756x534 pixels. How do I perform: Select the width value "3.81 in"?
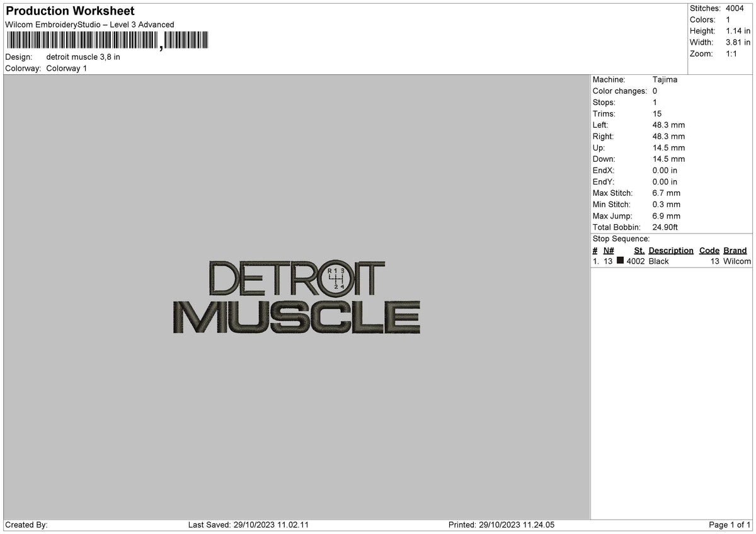(x=738, y=42)
